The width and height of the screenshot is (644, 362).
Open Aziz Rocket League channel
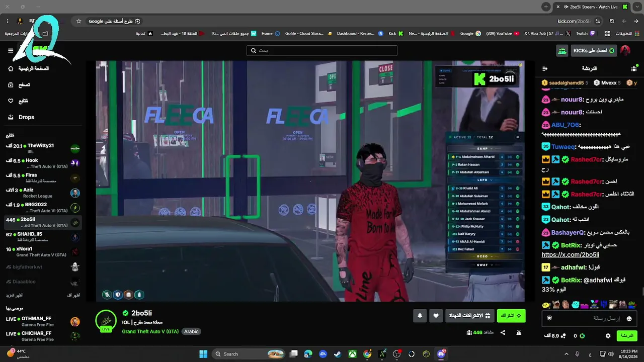[x=43, y=193]
